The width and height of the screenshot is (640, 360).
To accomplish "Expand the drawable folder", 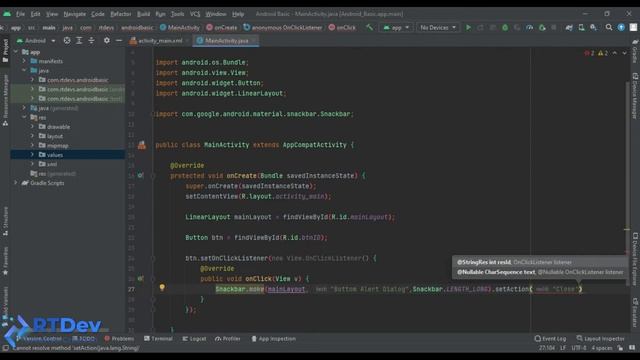I will pyautogui.click(x=33, y=127).
